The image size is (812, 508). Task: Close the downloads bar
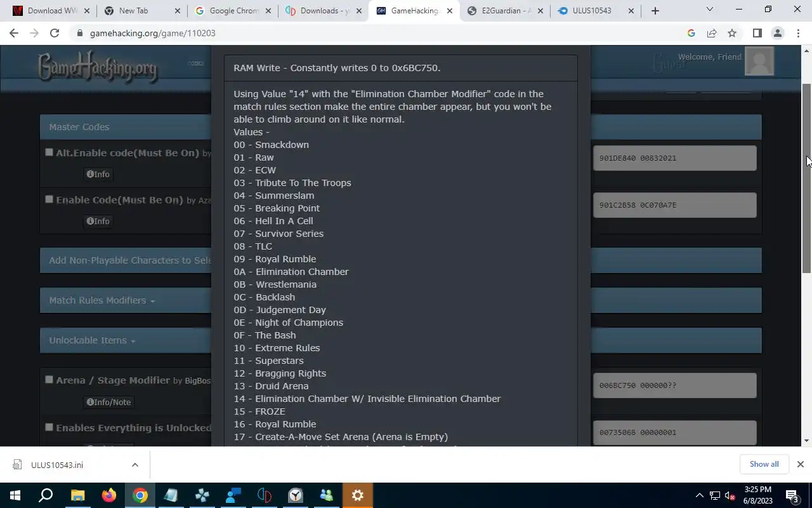[800, 464]
